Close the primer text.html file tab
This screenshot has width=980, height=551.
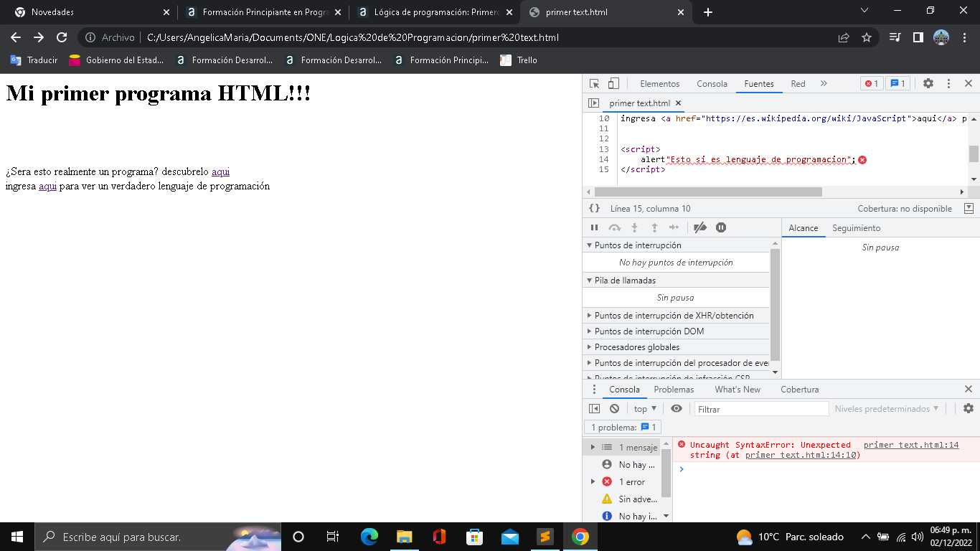pos(679,103)
